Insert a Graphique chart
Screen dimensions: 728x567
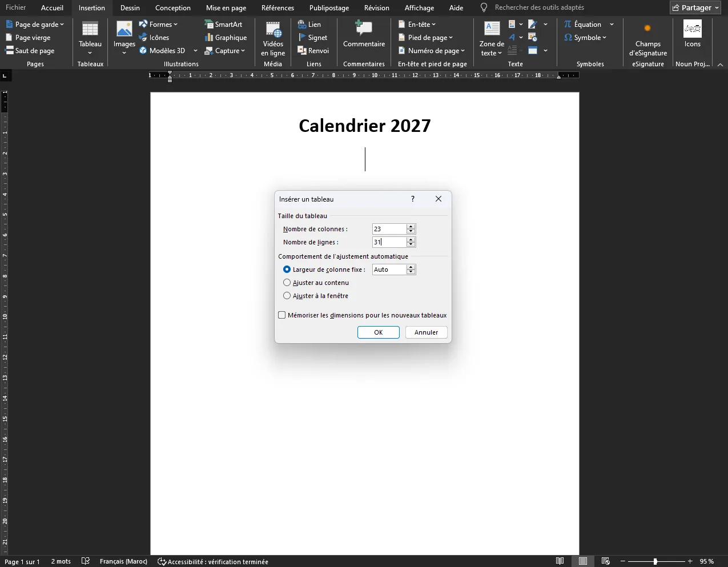point(226,38)
